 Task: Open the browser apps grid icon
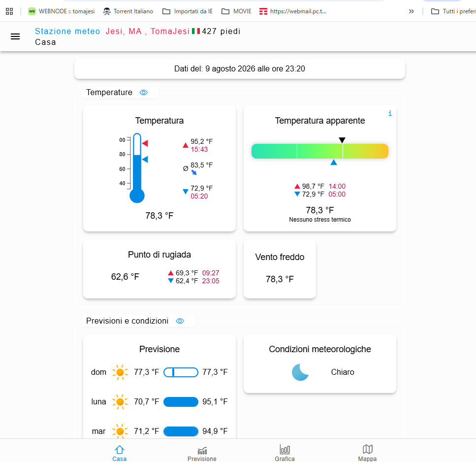pos(9,11)
